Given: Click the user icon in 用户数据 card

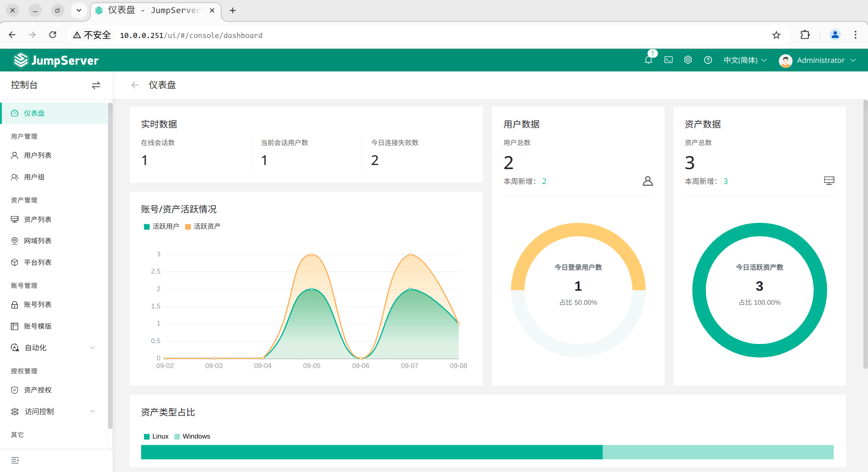Looking at the screenshot, I should pos(648,181).
